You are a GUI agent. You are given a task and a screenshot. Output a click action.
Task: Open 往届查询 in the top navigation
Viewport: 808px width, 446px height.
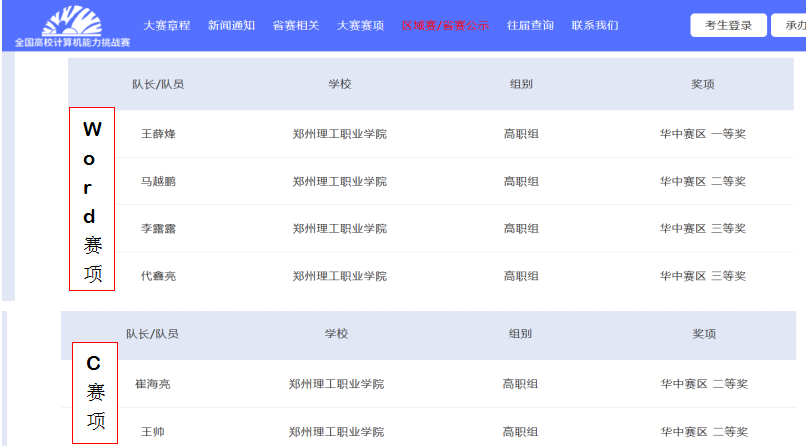click(530, 25)
